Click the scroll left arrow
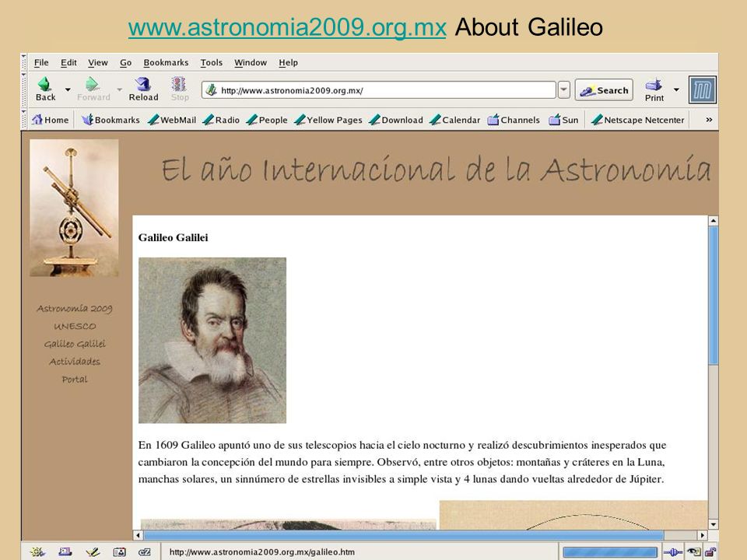The height and width of the screenshot is (560, 747). click(x=138, y=535)
